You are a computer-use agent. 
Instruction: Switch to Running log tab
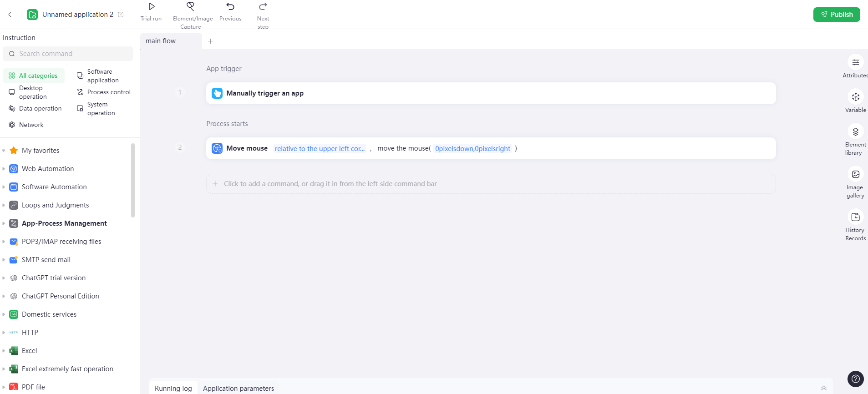coord(173,388)
